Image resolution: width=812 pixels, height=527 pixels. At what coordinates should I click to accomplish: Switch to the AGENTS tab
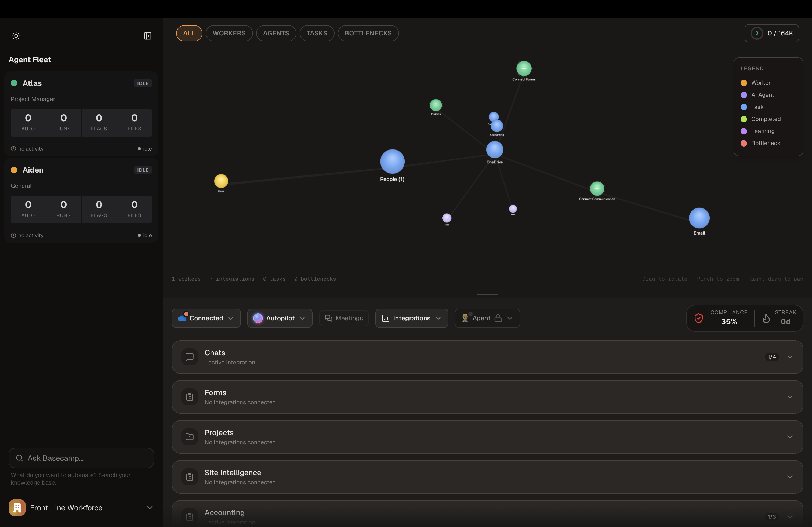[x=276, y=33]
